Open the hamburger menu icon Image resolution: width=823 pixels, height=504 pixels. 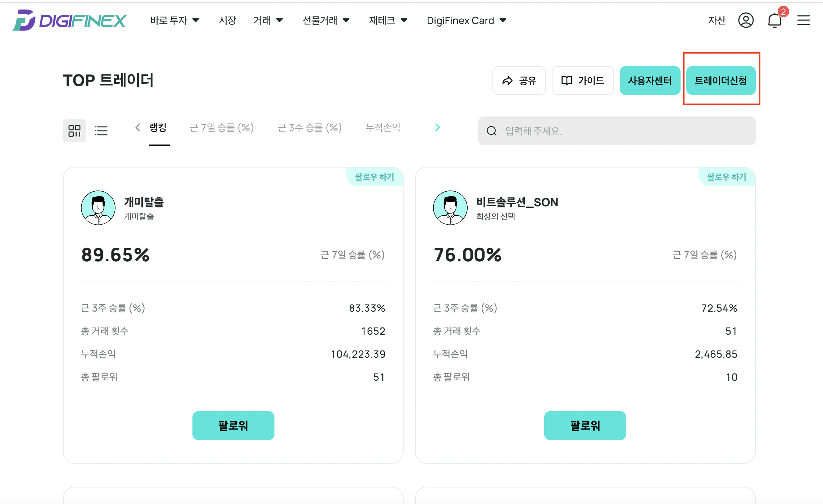(803, 20)
